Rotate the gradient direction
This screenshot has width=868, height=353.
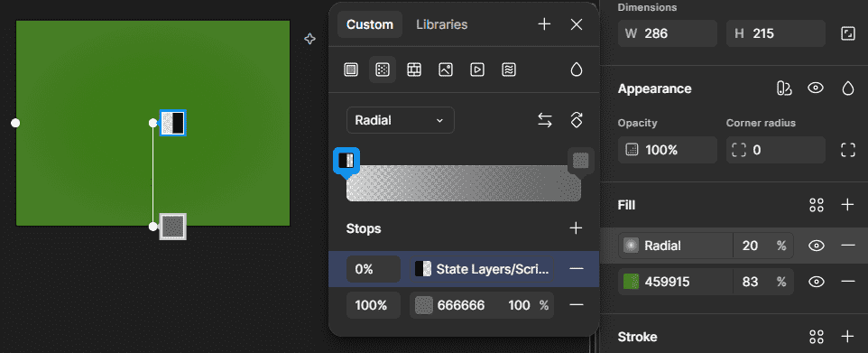pos(577,120)
